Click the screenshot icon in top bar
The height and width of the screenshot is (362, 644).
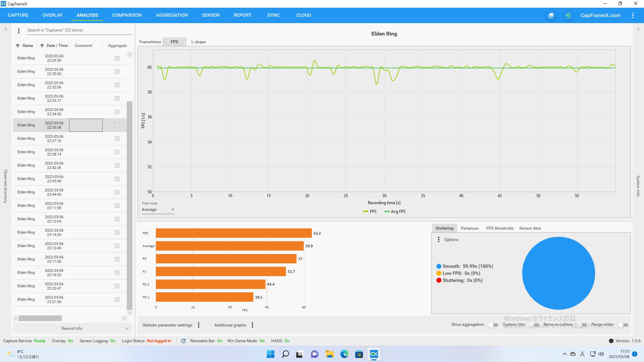click(x=551, y=15)
